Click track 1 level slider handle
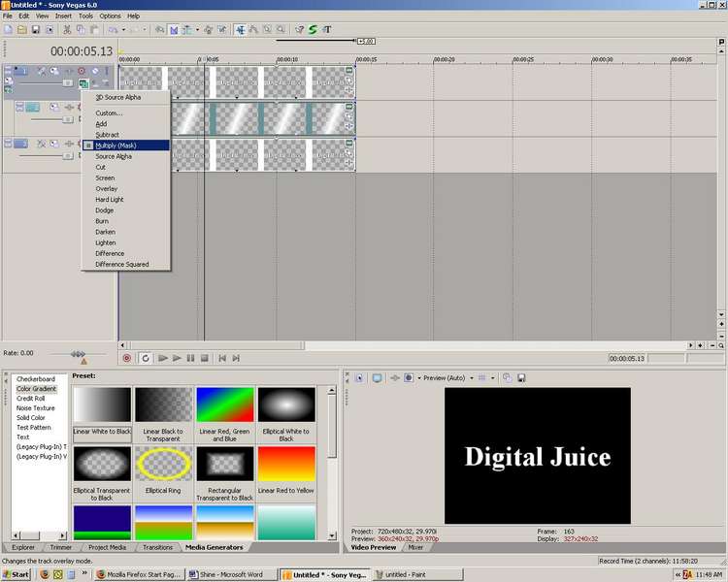Screen dimensions: 728x582 point(68,82)
